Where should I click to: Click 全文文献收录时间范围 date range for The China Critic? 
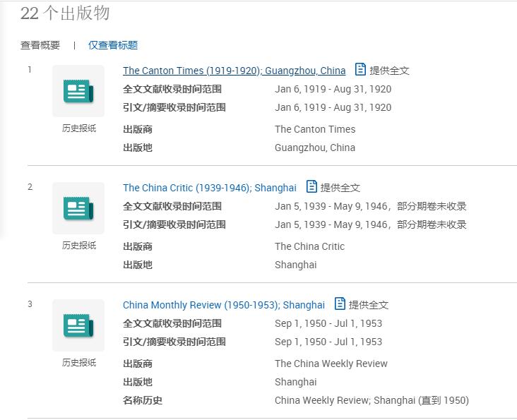(x=371, y=206)
